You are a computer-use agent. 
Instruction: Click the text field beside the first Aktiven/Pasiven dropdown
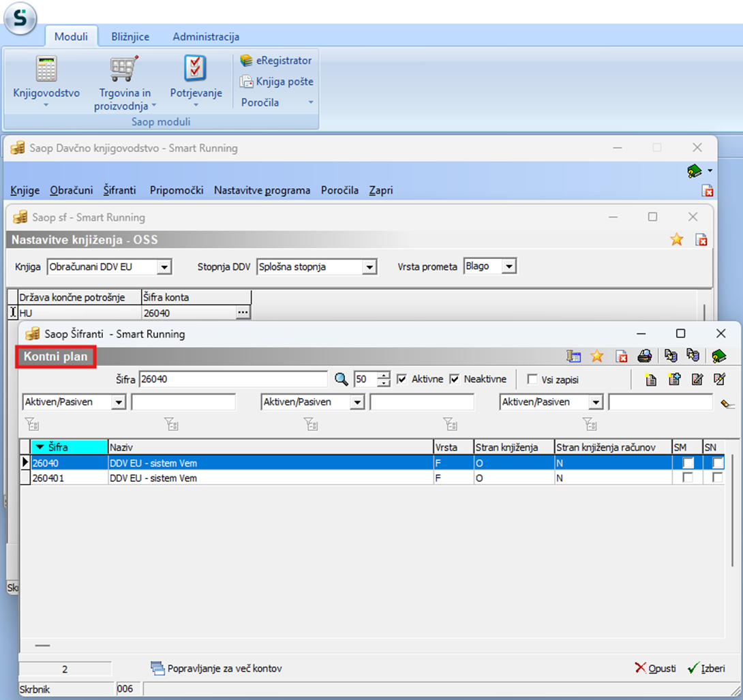pos(183,402)
